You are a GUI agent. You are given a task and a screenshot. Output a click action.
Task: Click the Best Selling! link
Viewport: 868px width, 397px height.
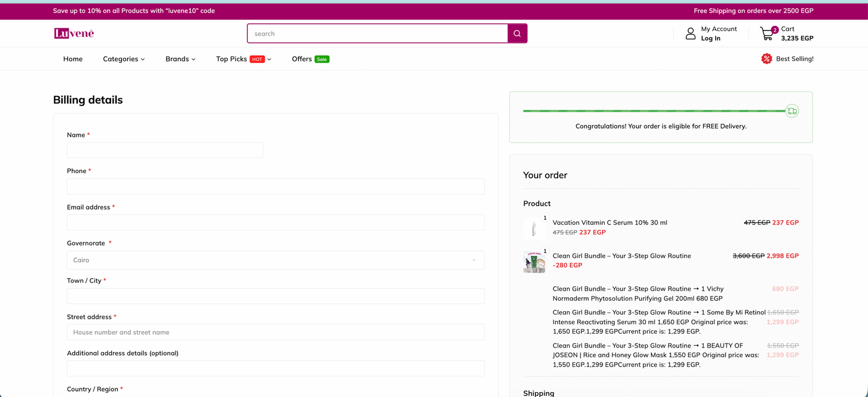click(x=794, y=59)
